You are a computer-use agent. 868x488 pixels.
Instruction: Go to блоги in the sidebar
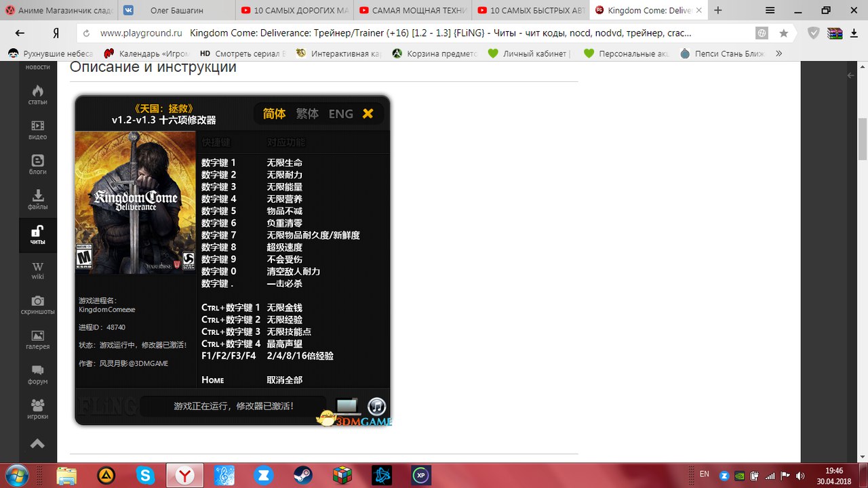pos(37,165)
